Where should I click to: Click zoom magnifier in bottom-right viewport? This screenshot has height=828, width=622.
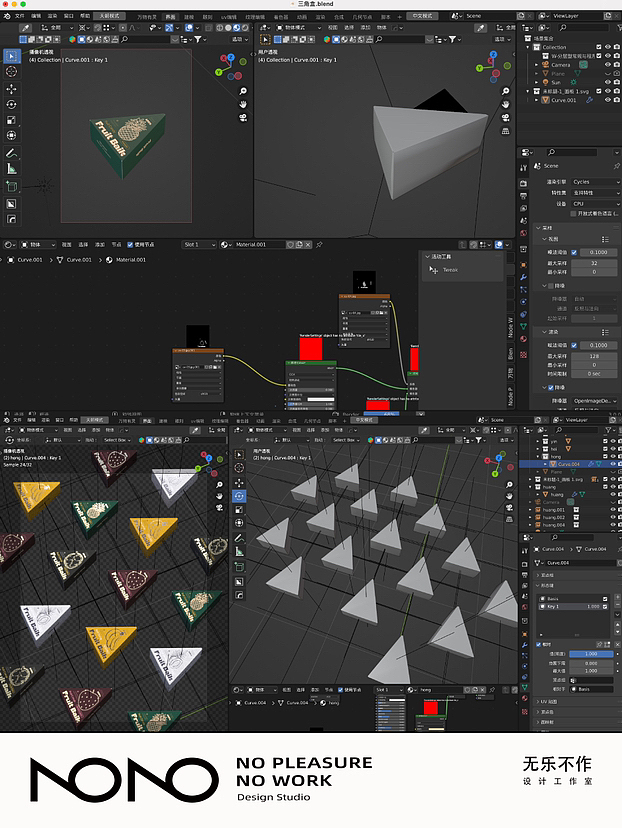click(x=509, y=485)
